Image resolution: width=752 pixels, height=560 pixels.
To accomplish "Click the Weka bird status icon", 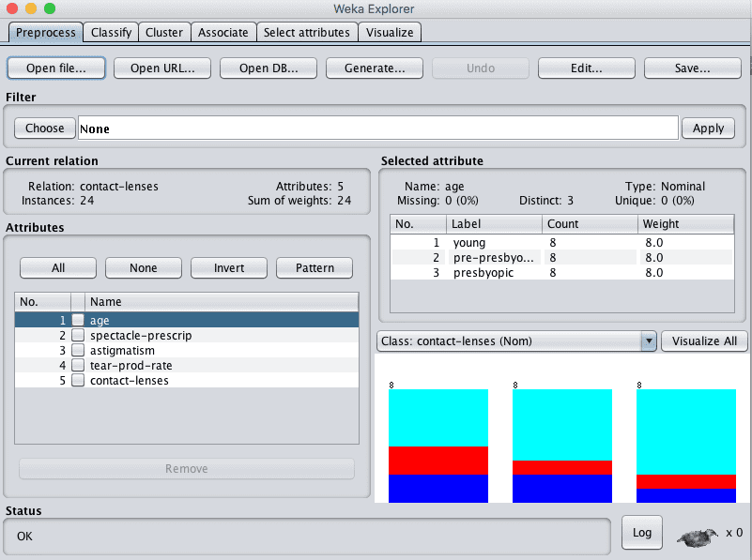I will 698,537.
